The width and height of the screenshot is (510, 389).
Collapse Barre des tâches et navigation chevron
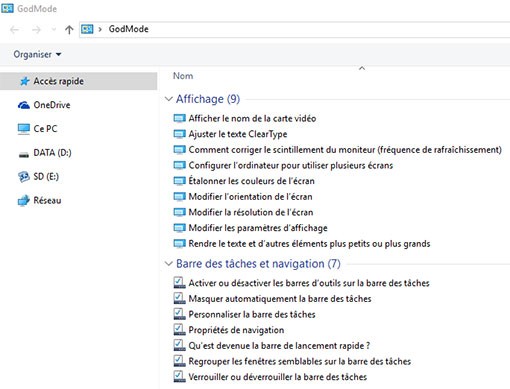[x=169, y=264]
